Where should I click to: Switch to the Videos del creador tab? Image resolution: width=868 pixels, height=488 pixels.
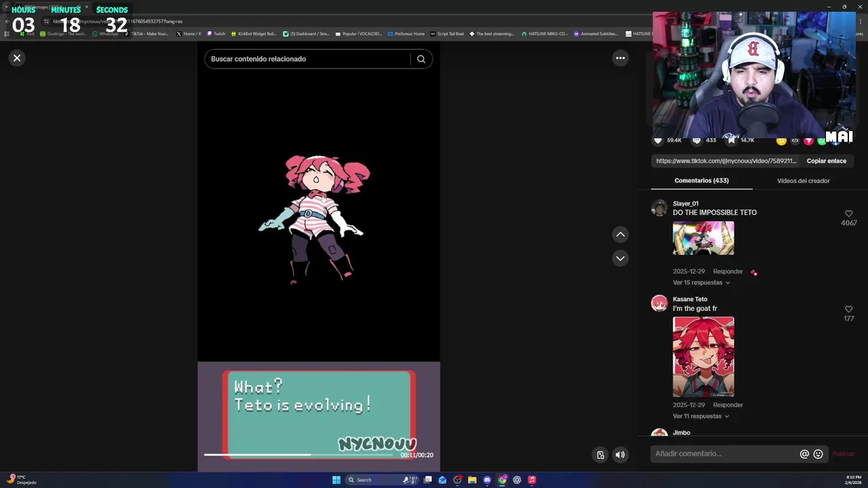pyautogui.click(x=803, y=181)
